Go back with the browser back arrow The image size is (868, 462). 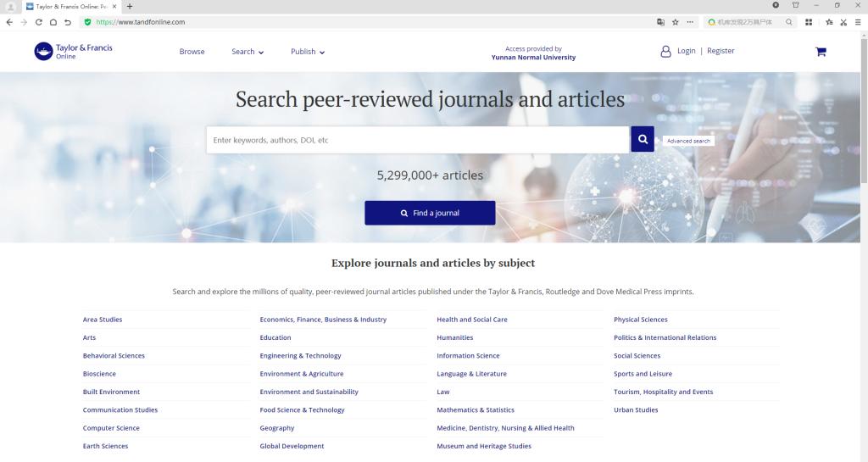(9, 22)
